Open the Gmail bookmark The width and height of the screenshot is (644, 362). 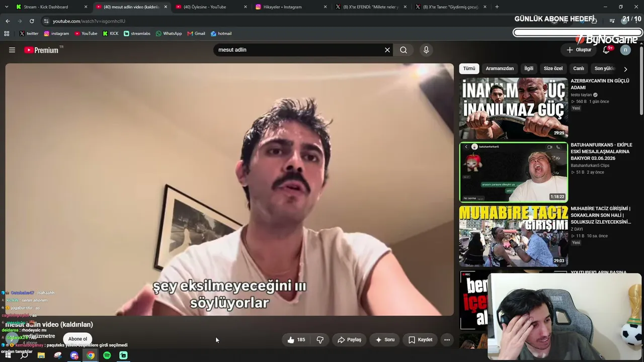[x=196, y=34]
